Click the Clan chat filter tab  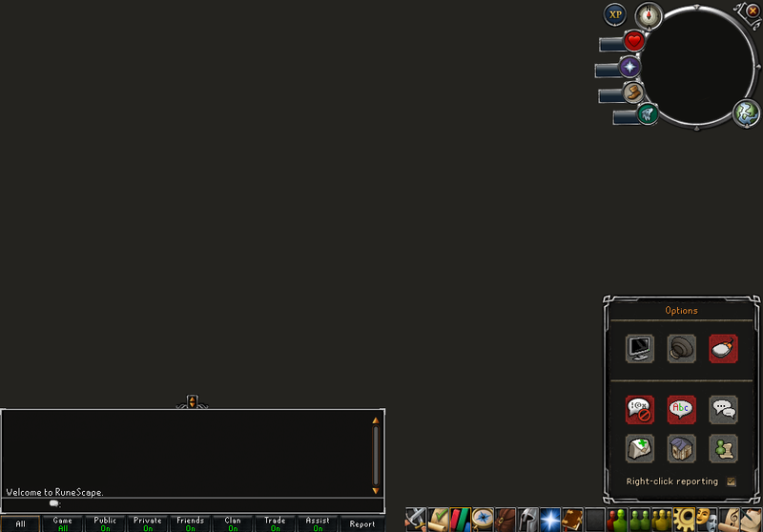(233, 523)
